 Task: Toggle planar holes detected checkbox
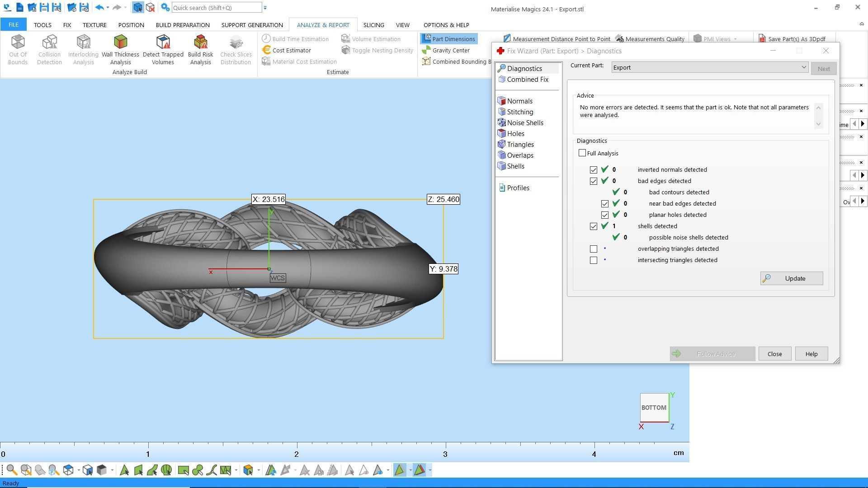(x=605, y=215)
